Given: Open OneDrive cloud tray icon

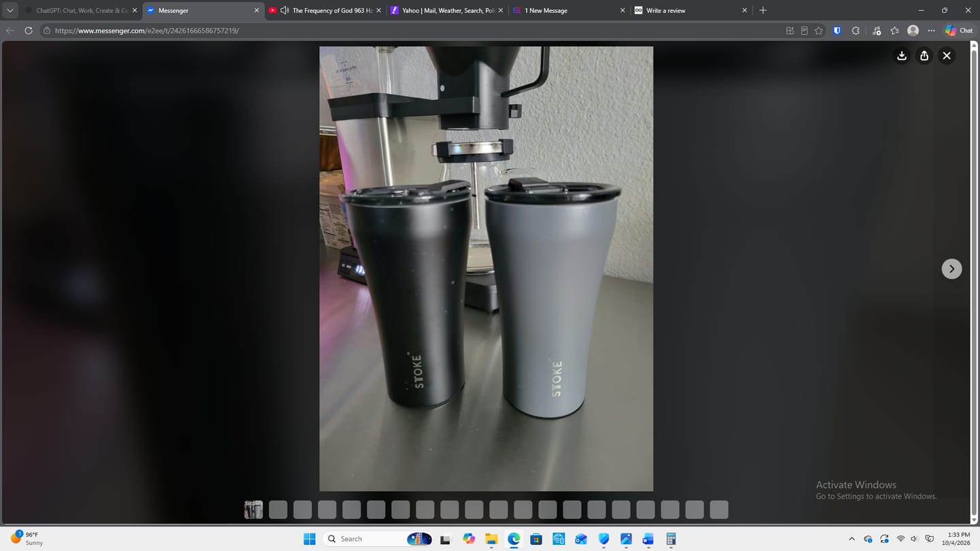Looking at the screenshot, I should (868, 539).
